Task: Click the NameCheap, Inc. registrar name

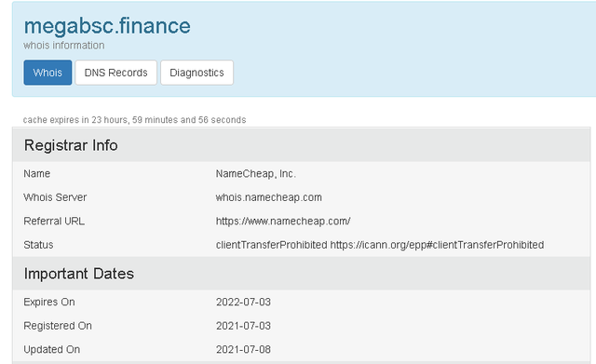Action: pyautogui.click(x=256, y=174)
